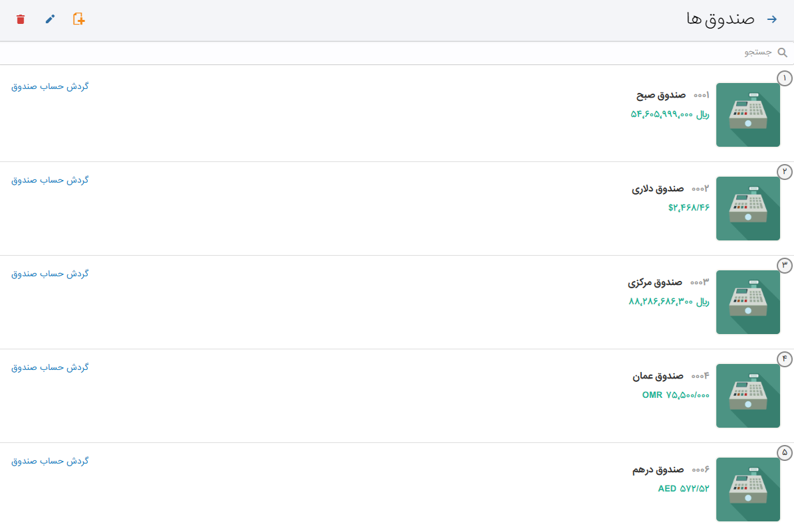Open cash register image of صندوق درهم
The width and height of the screenshot is (794, 532).
pos(748,489)
